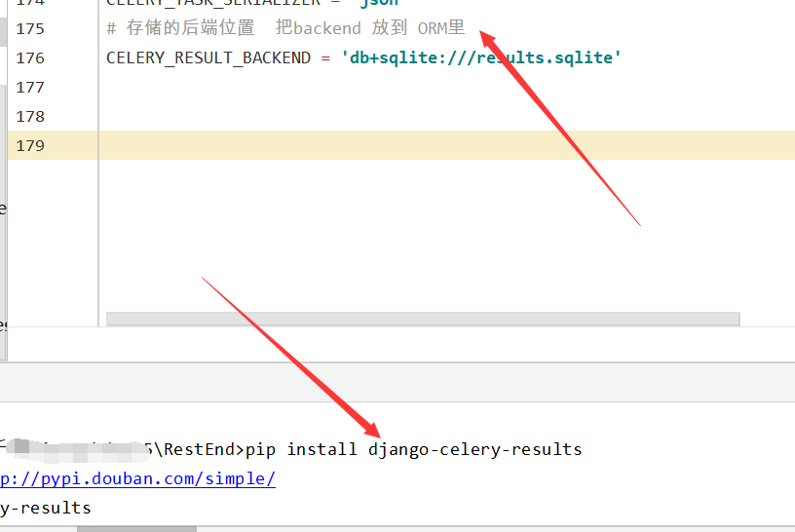
Task: Click line number 178 in gutter
Action: (x=30, y=117)
